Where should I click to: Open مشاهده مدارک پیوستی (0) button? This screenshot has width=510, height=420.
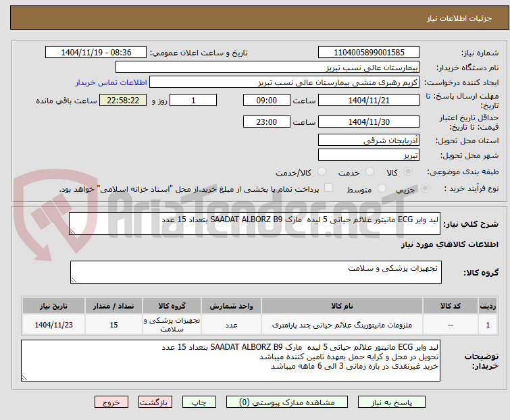[287, 402]
